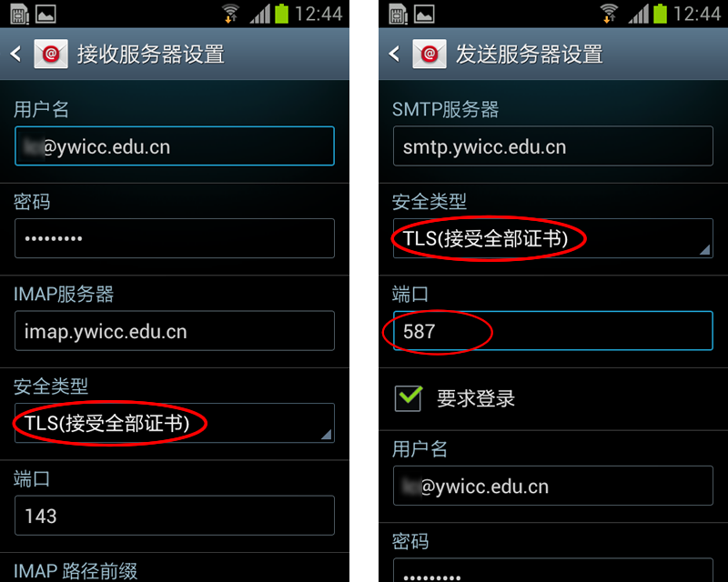Viewport: 728px width, 582px height.
Task: Focus the imap.ywicc.edu.cn server field
Action: tap(175, 331)
